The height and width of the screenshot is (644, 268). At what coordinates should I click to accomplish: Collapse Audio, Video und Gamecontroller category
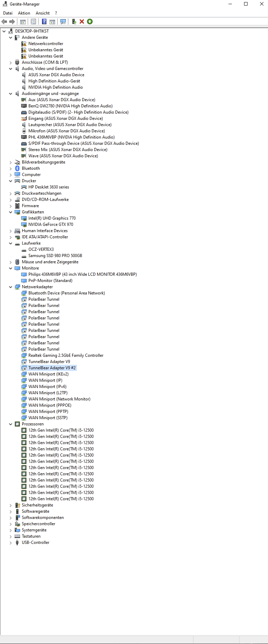pyautogui.click(x=10, y=69)
